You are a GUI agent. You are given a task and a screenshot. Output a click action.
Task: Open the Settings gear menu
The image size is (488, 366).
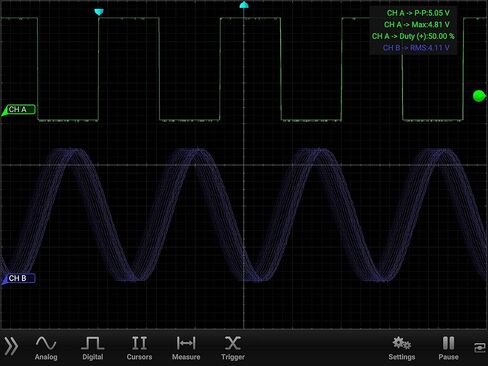click(x=402, y=348)
